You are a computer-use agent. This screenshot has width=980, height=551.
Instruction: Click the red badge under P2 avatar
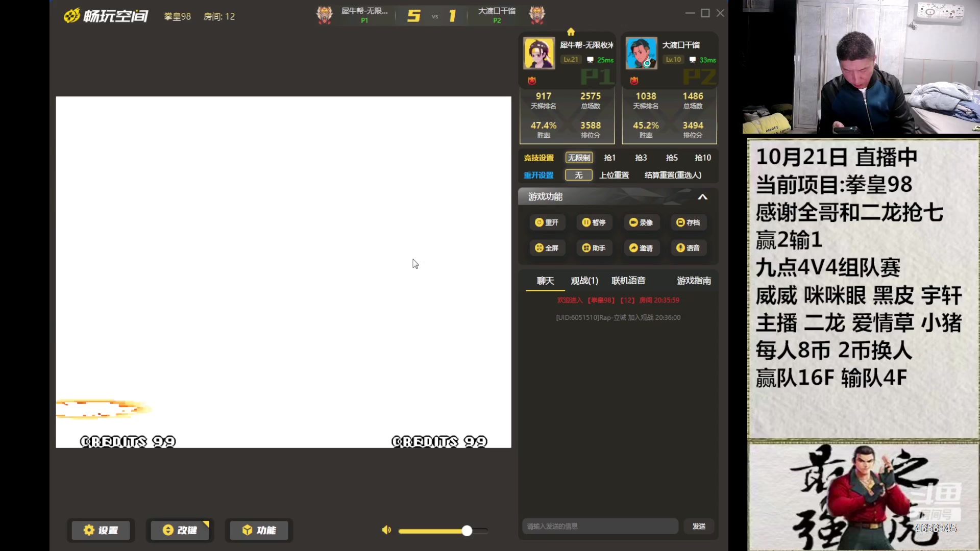coord(634,81)
